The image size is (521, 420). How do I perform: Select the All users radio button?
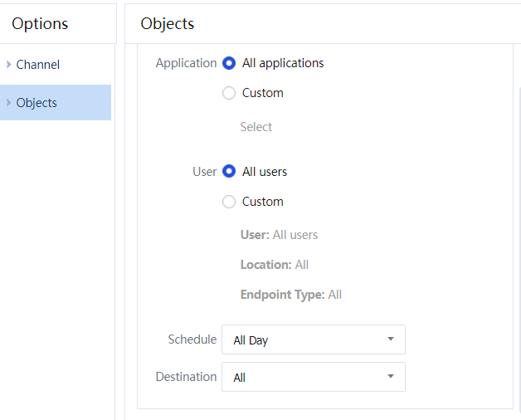230,172
